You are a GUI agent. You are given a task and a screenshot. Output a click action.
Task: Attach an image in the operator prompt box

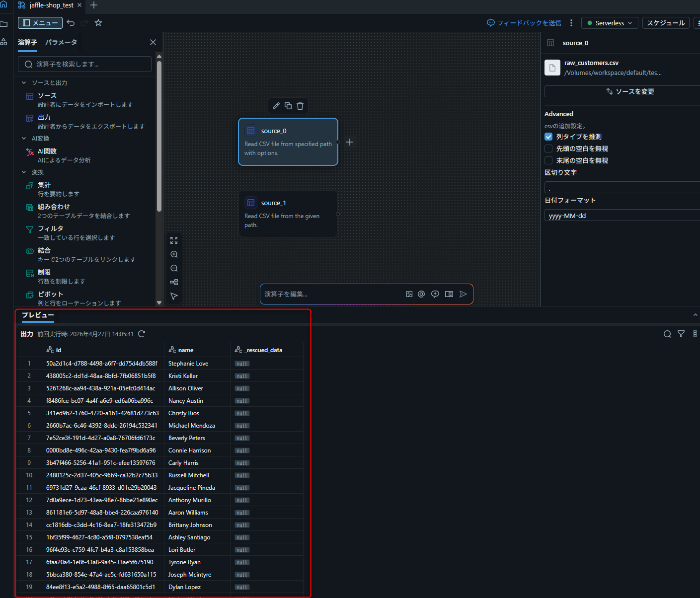click(409, 294)
